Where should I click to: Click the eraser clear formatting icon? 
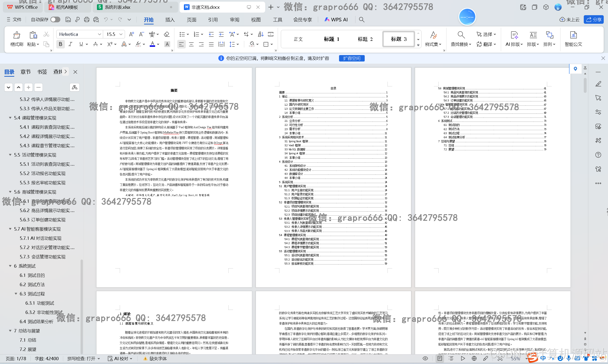(167, 34)
